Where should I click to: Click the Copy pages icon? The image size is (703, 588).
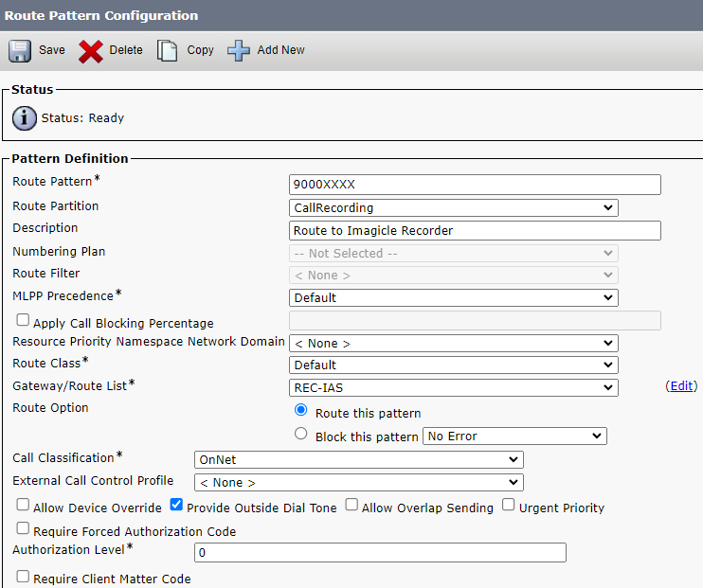tap(168, 50)
